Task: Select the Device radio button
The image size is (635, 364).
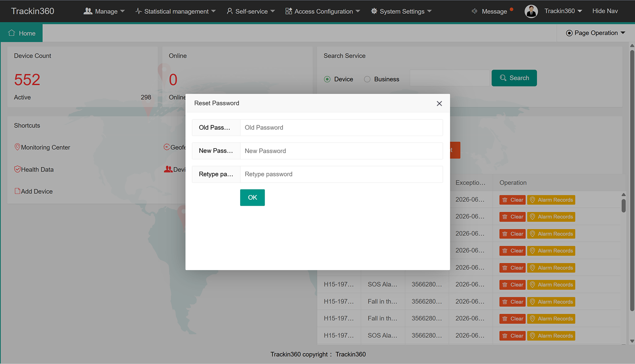Action: (327, 79)
